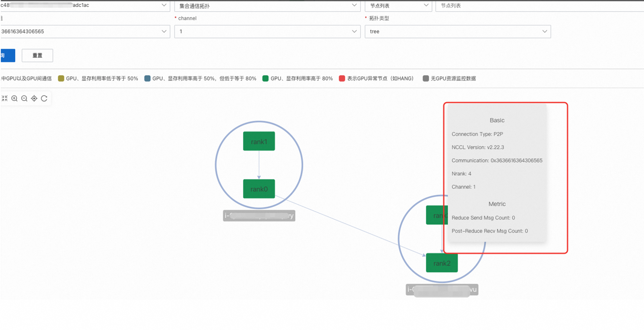Open the channel dropdown
The height and width of the screenshot is (330, 644).
tap(267, 31)
